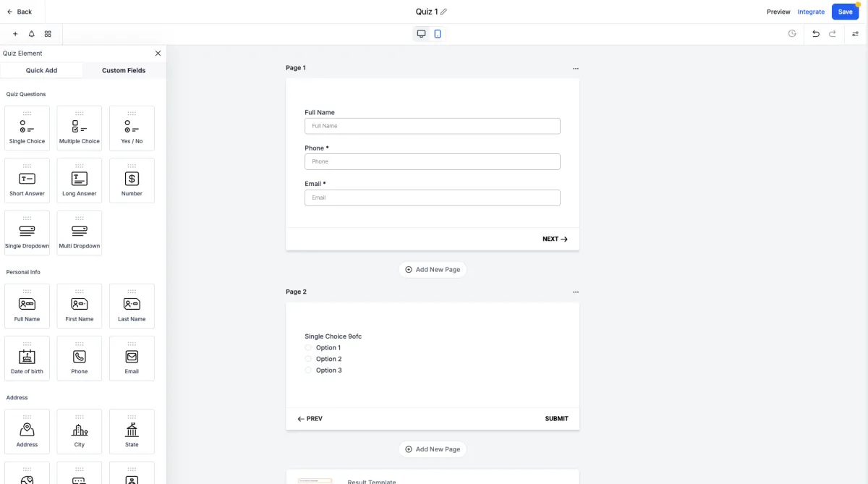Click the blue Save button

[x=845, y=12]
